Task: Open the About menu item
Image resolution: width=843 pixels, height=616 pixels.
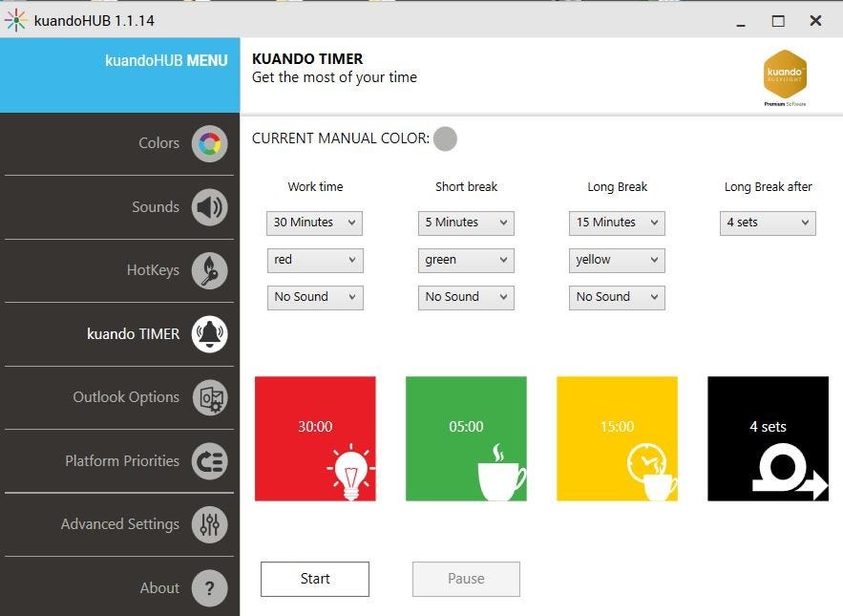Action: click(119, 587)
